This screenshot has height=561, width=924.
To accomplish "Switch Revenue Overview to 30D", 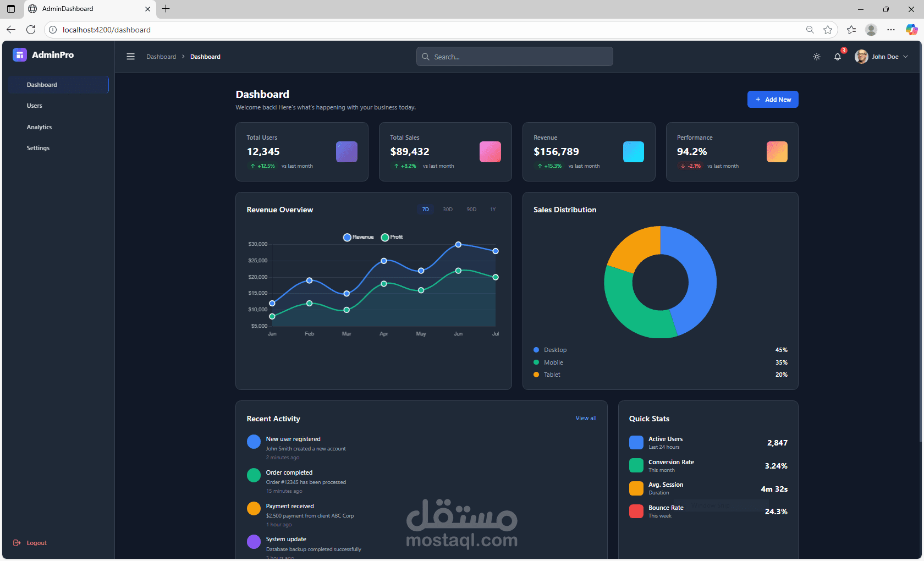I will 448,210.
